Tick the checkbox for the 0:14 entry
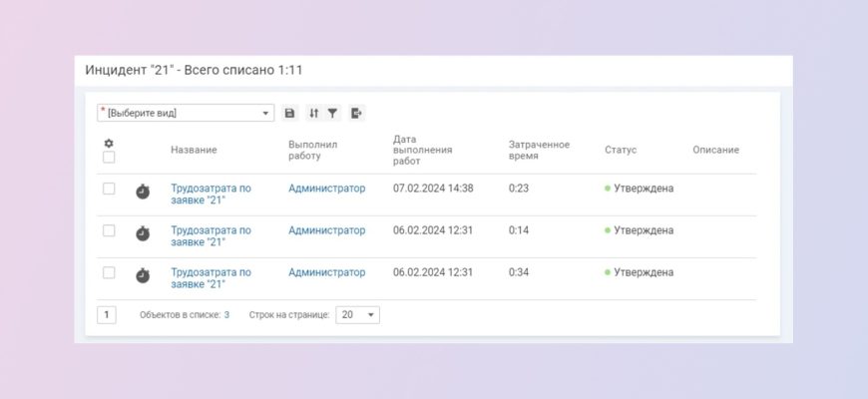Screen dimensions: 868x399 pyautogui.click(x=109, y=230)
